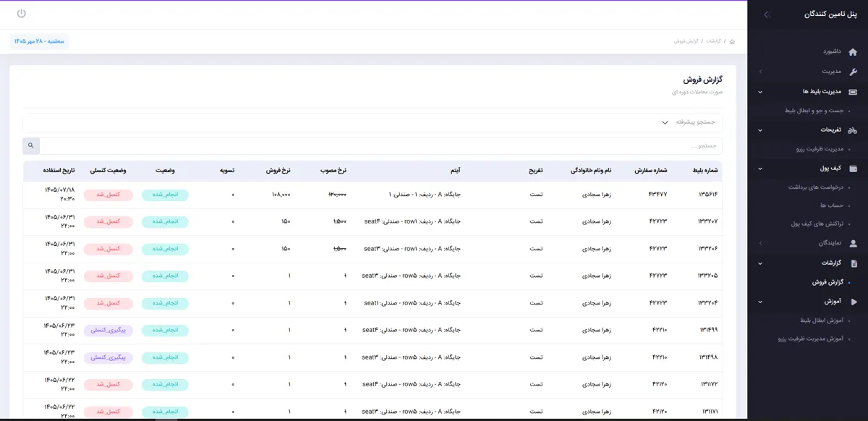Click the تفریحات bicycle icon
The image size is (868, 421).
pos(853,129)
